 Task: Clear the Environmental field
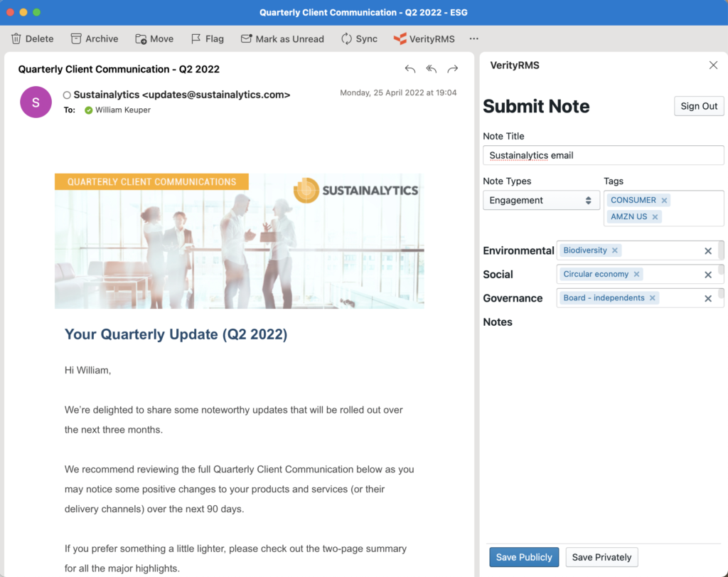pos(708,251)
